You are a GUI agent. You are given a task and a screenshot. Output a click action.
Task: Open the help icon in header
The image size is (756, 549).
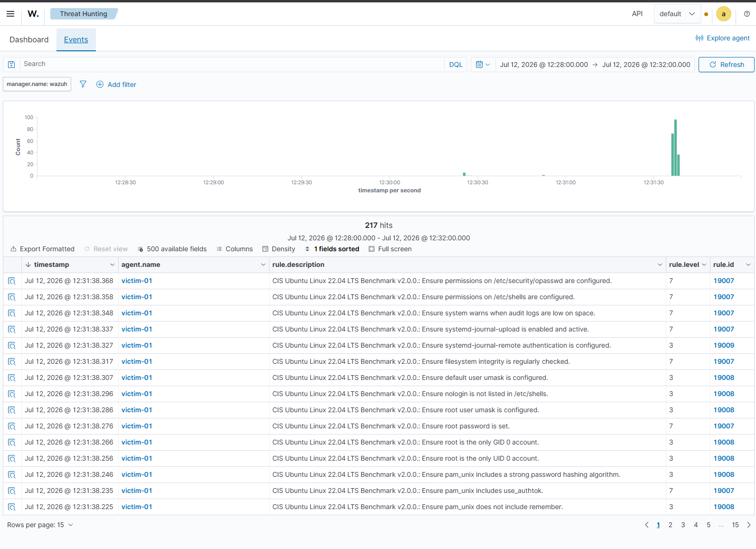coord(747,14)
